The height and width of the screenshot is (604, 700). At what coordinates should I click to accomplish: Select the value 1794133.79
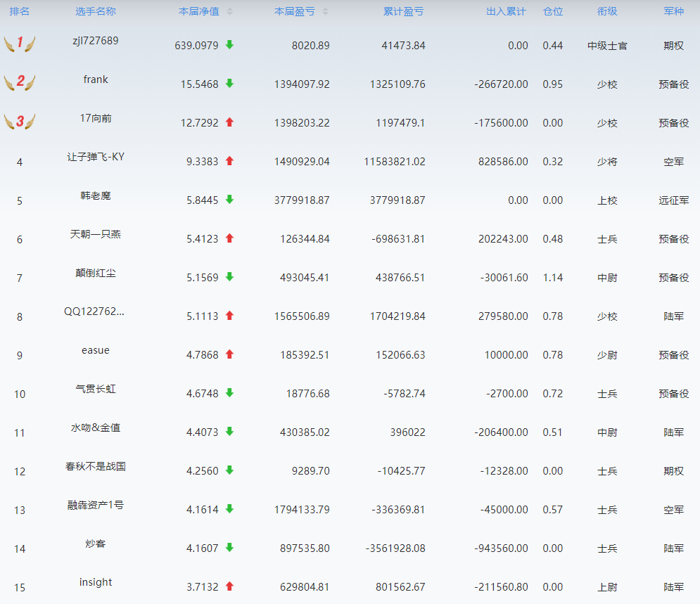pyautogui.click(x=302, y=510)
